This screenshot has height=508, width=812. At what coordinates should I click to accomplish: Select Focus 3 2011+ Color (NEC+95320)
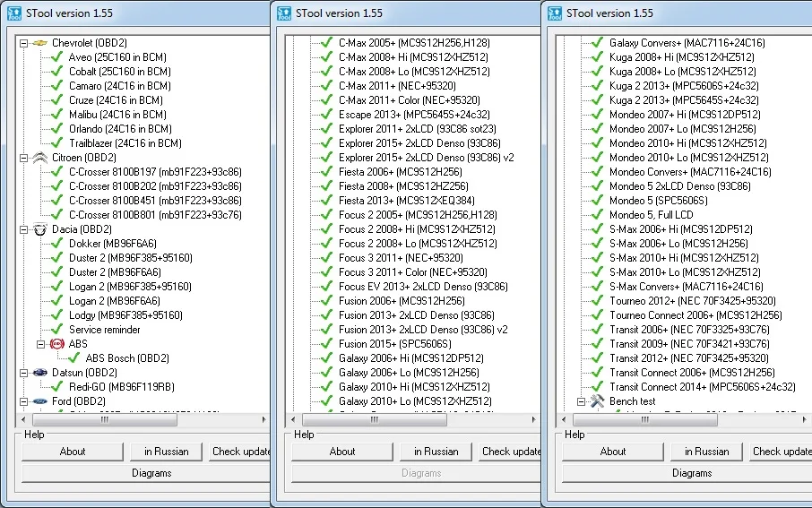click(x=413, y=271)
